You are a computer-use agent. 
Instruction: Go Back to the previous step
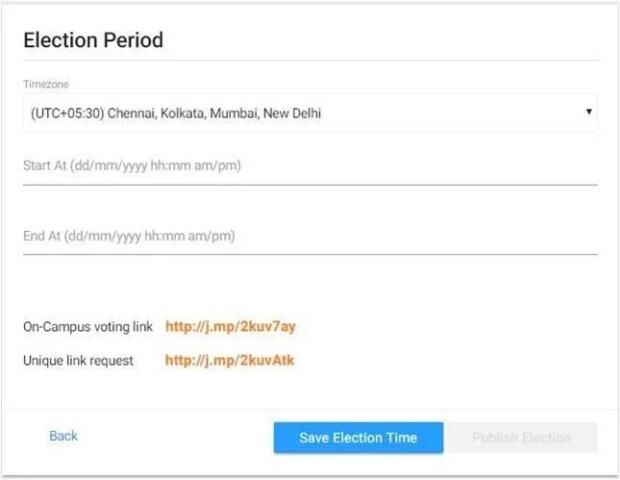63,436
